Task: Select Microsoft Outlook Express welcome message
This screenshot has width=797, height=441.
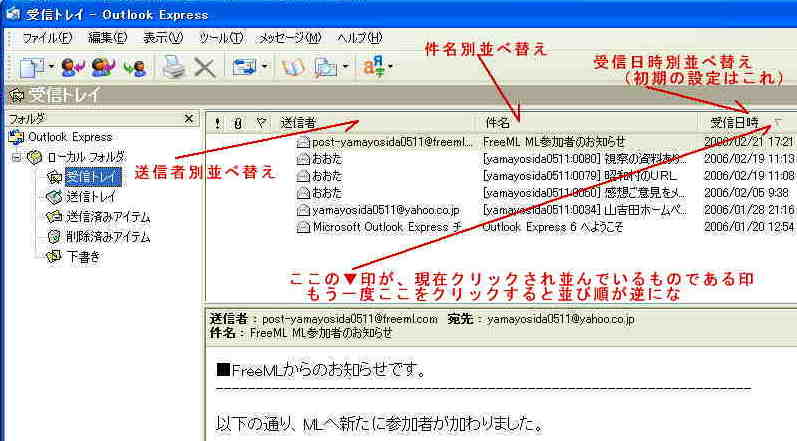Action: (387, 227)
